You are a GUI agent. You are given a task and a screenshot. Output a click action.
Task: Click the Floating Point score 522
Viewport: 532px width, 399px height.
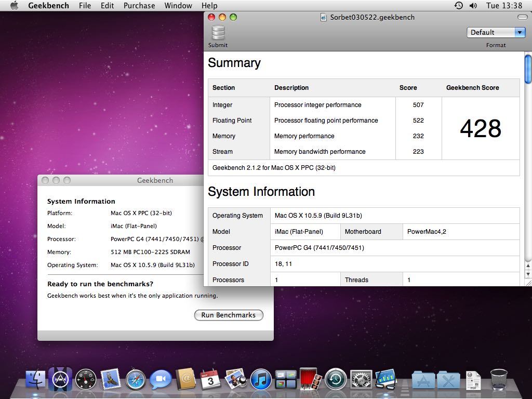418,121
